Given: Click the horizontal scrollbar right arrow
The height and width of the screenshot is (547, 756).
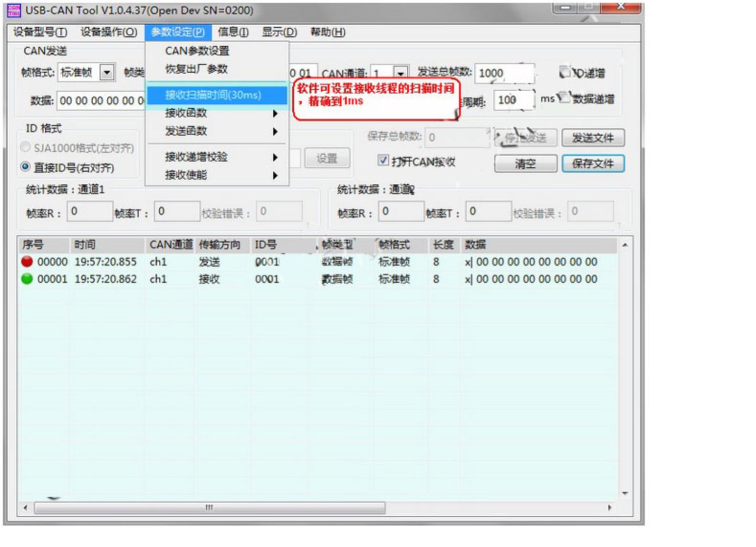Looking at the screenshot, I should coord(610,508).
